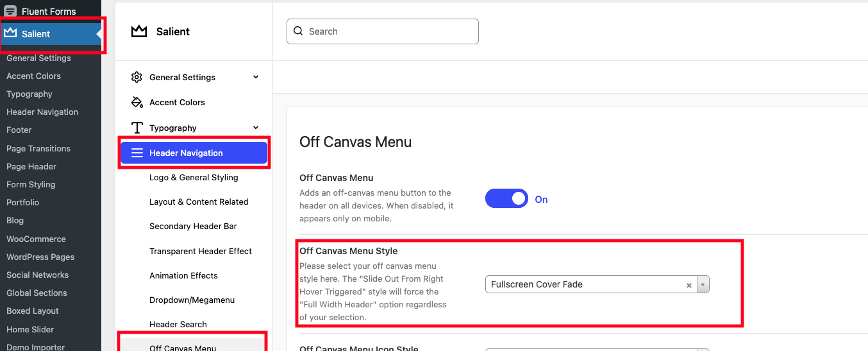Click the magnifying glass search icon

[299, 31]
